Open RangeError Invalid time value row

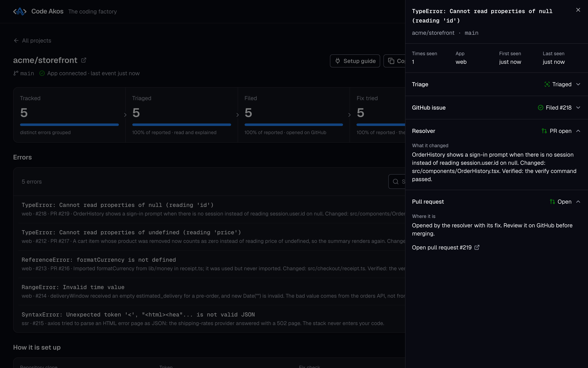tap(212, 292)
